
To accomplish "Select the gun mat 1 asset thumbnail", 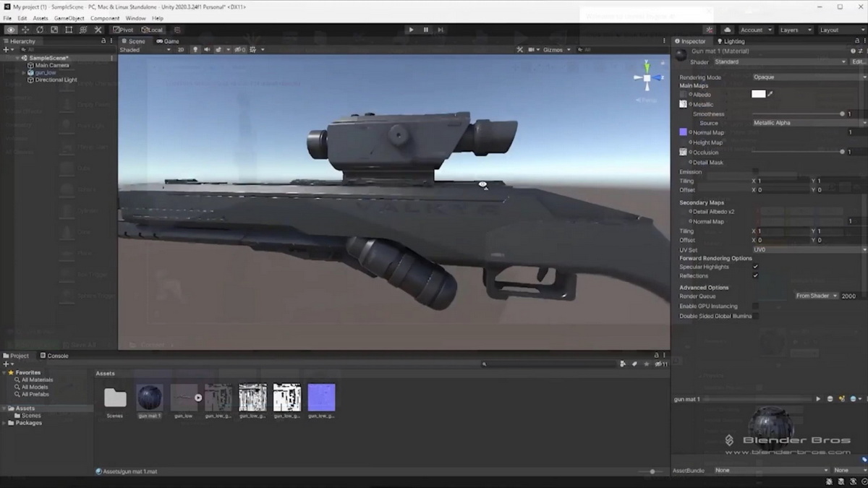I will (x=149, y=398).
